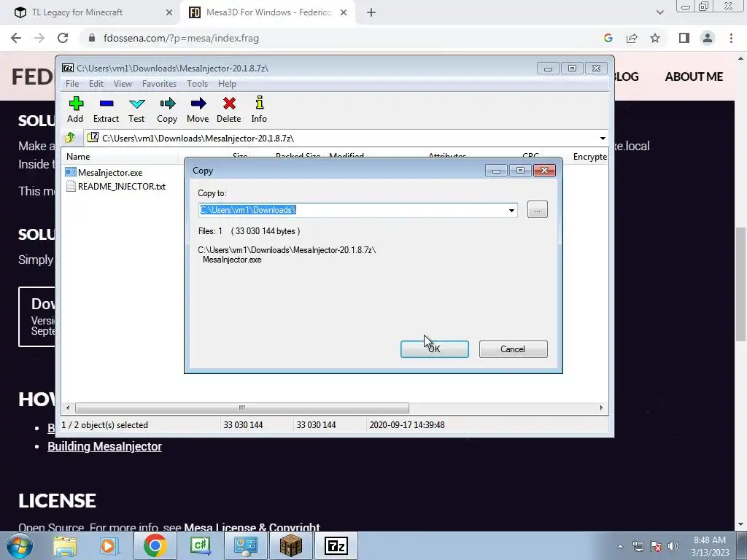
Task: Expand the 7-Zip address bar dropdown
Action: 603,138
